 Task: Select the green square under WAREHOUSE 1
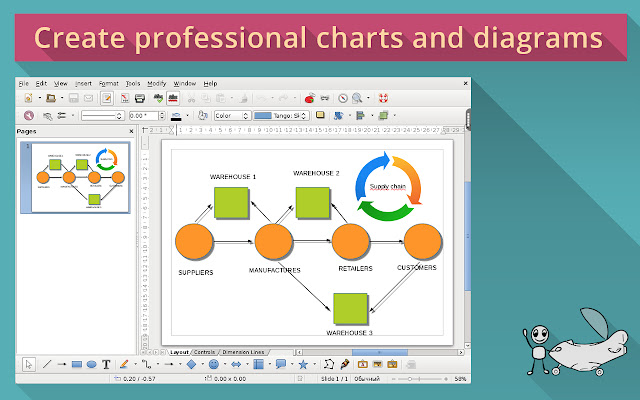(231, 203)
